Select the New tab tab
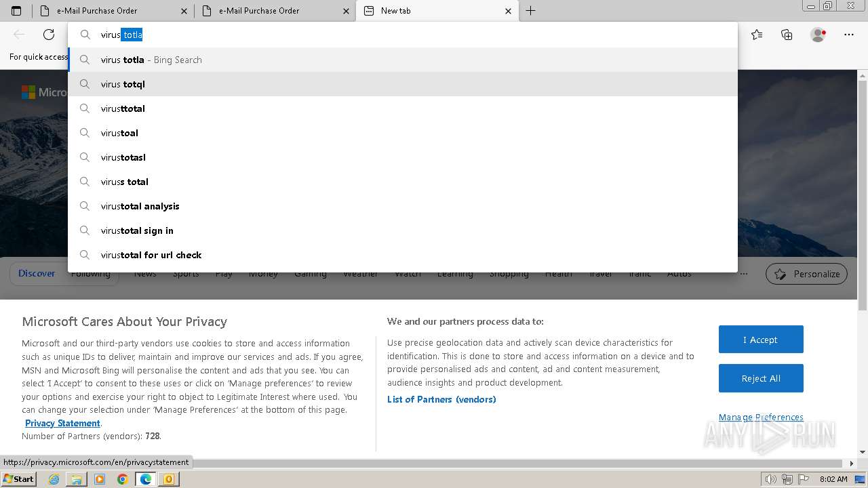This screenshot has width=868, height=488. [437, 11]
